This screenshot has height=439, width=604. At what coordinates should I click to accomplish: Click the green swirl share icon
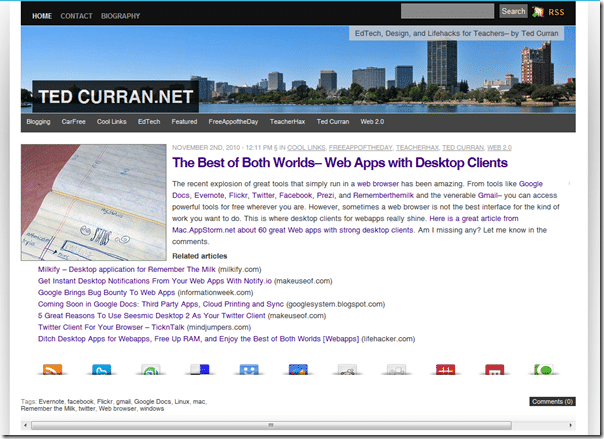[151, 370]
